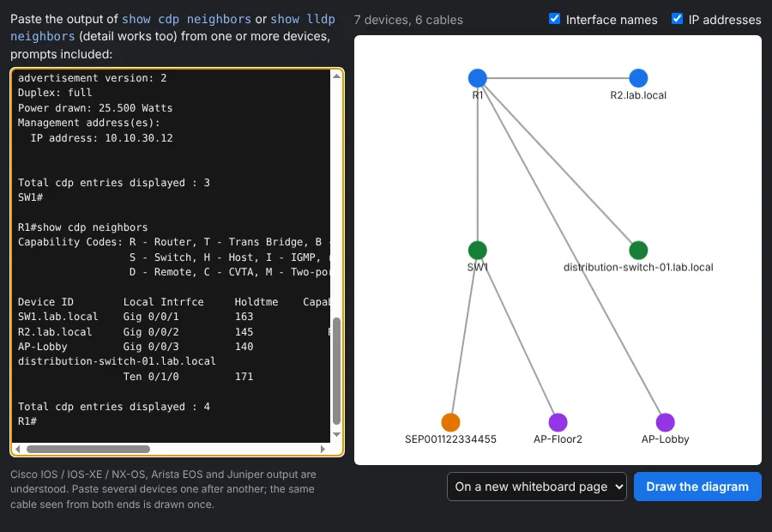This screenshot has width=772, height=532.
Task: Click the 'Device ID' column header text
Action: click(x=45, y=301)
